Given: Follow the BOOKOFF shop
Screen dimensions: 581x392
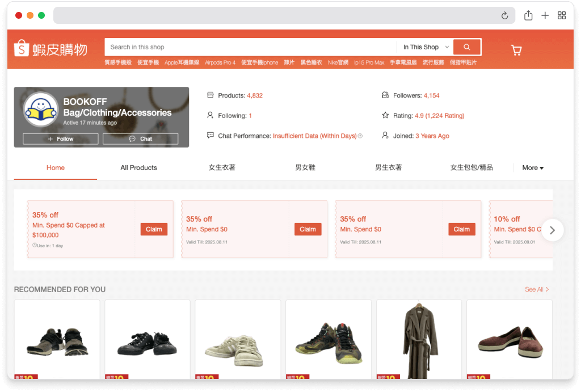Looking at the screenshot, I should [x=61, y=139].
